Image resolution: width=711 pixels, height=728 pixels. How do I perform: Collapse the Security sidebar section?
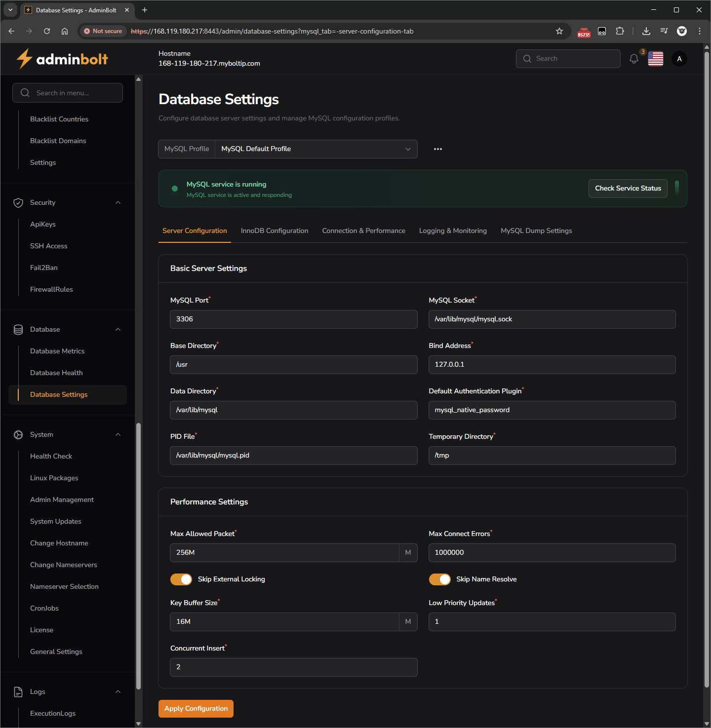[x=118, y=203]
